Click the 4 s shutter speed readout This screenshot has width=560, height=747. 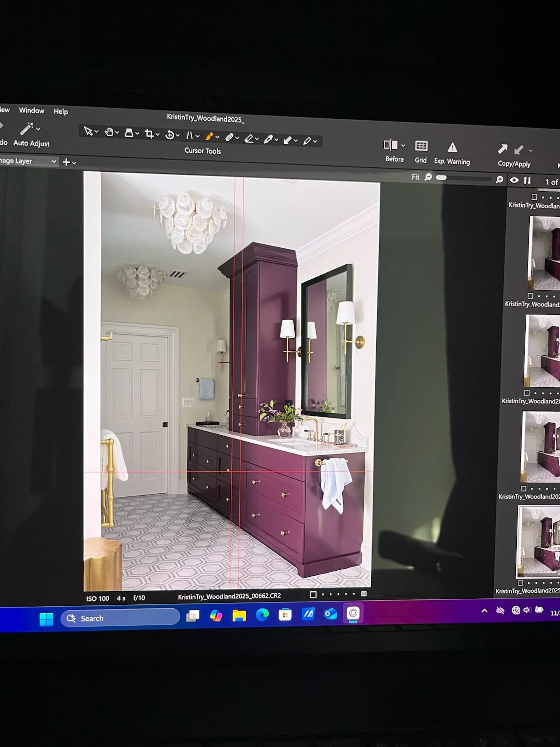(121, 598)
